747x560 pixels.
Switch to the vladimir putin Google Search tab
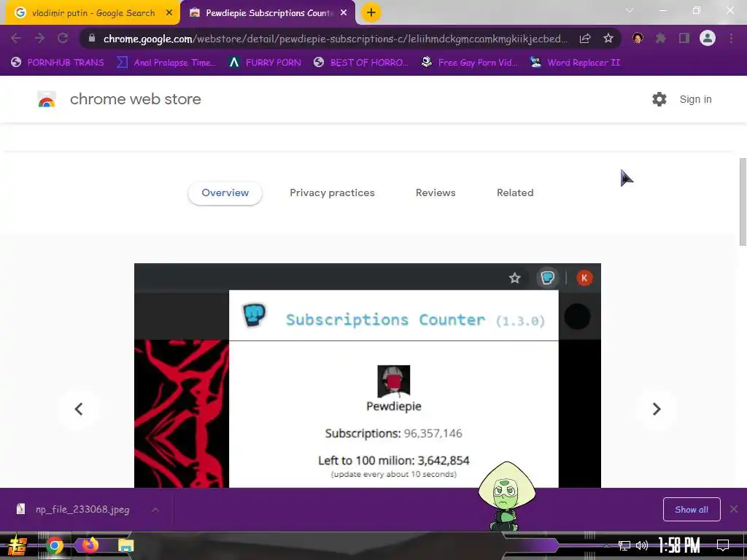(x=93, y=13)
